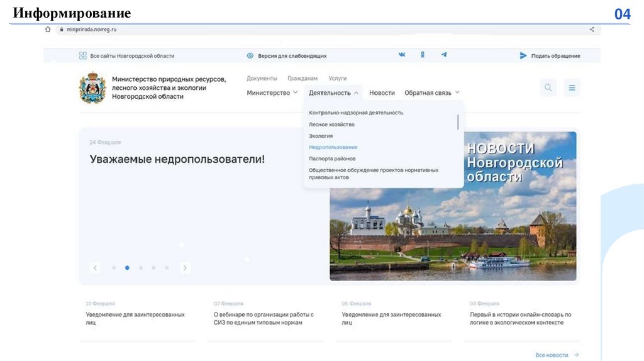Click Версия для слабовидящих link
The width and height of the screenshot is (644, 361).
(x=292, y=56)
